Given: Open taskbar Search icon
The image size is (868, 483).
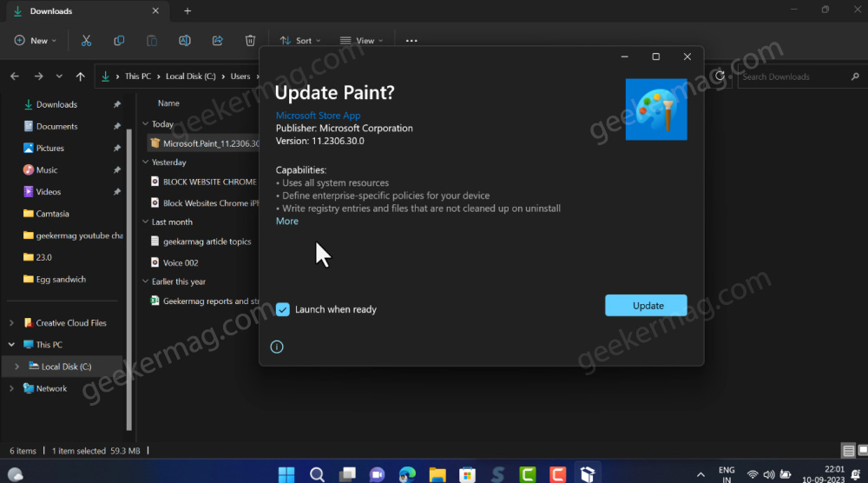Looking at the screenshot, I should click(x=317, y=474).
